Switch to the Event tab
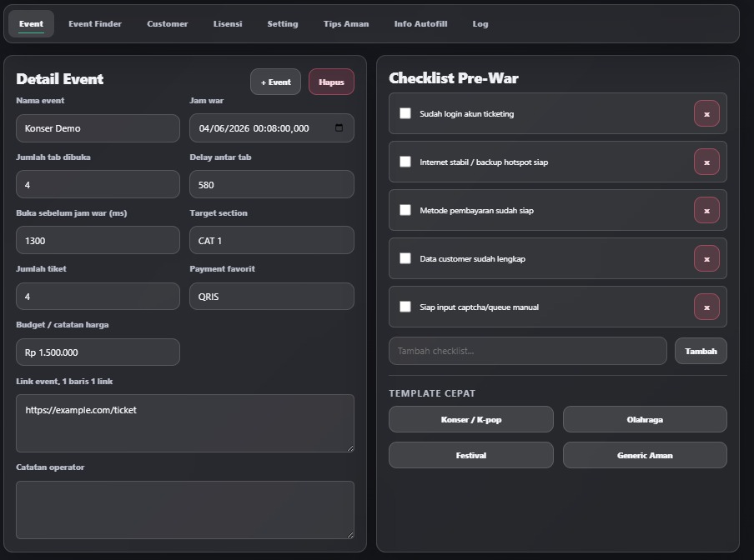The image size is (754, 560). click(31, 23)
